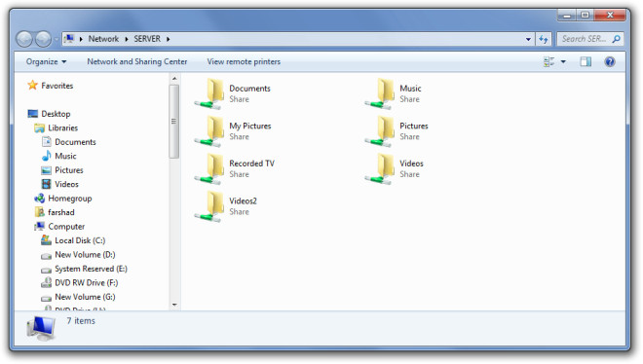This screenshot has height=364, width=643.
Task: Click the navigation pane scroll up arrow
Action: 174,78
